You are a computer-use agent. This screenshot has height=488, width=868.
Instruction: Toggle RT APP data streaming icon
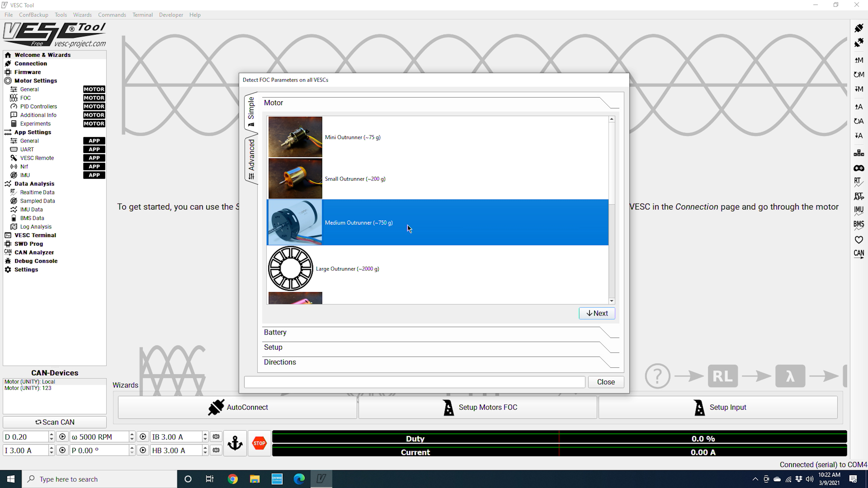(859, 196)
